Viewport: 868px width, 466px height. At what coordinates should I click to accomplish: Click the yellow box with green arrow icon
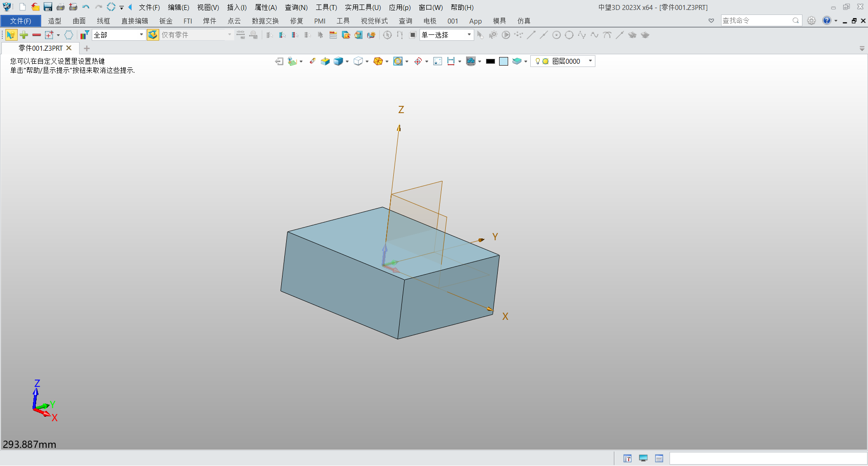click(325, 62)
